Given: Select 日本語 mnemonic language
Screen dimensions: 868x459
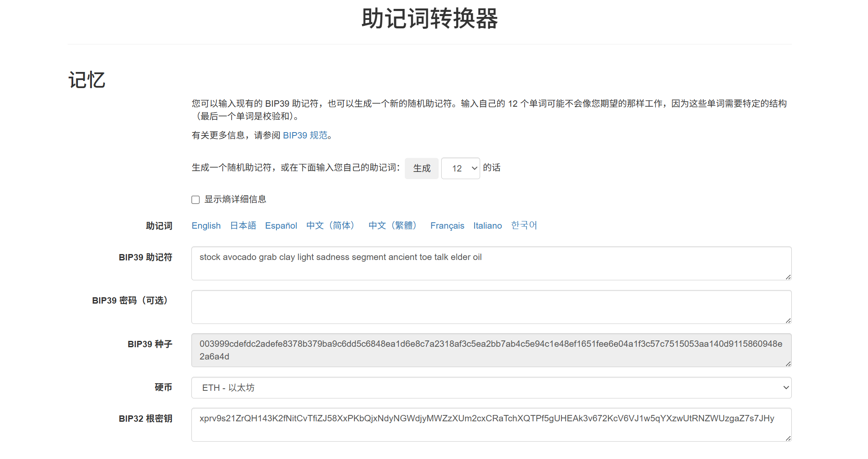Looking at the screenshot, I should point(243,226).
